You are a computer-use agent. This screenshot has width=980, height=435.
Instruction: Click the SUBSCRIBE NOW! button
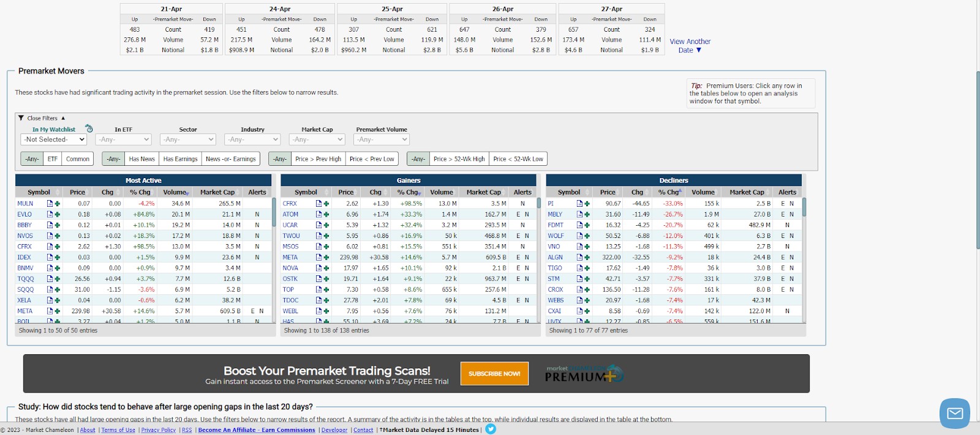[x=494, y=374]
